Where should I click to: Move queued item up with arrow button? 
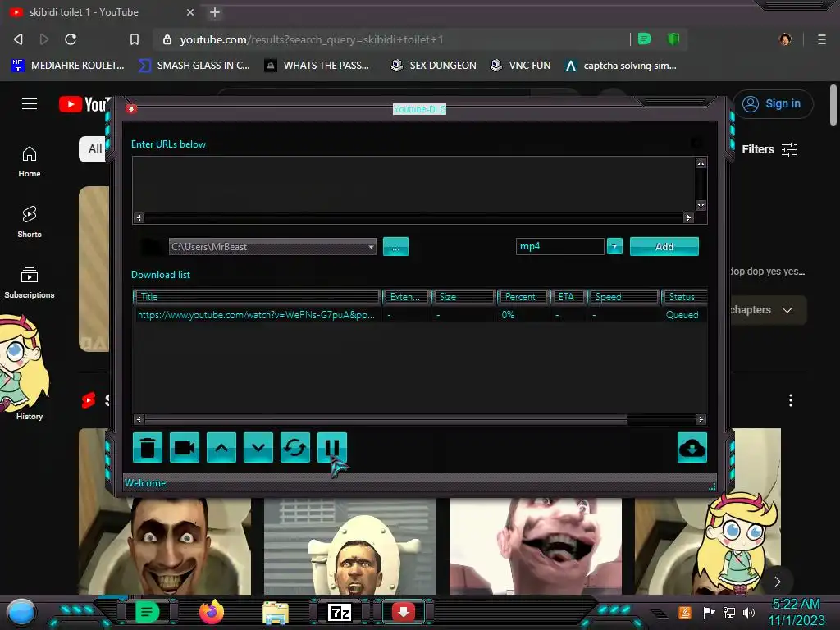pyautogui.click(x=221, y=447)
